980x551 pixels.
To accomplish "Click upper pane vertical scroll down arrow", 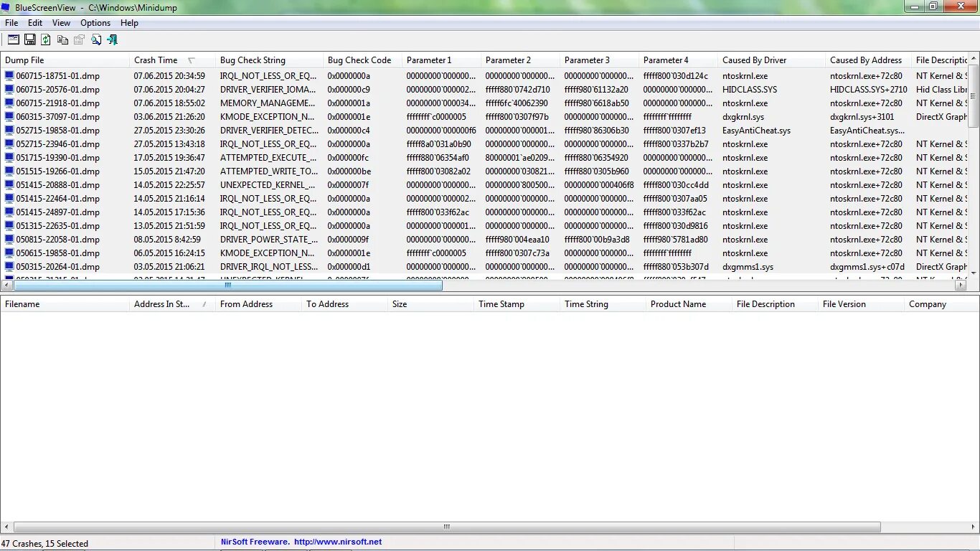I will pyautogui.click(x=974, y=273).
